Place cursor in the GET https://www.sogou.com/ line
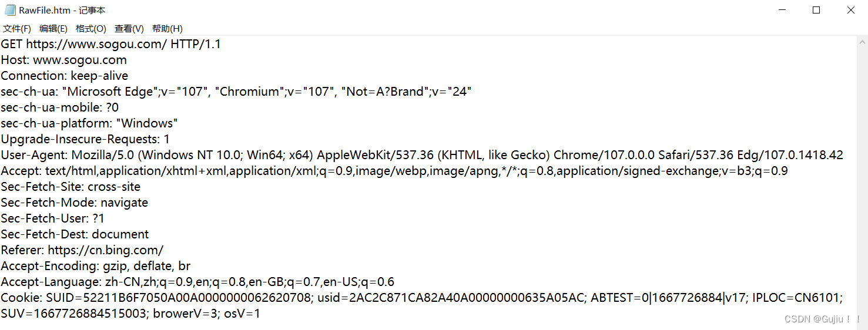Viewport: 868px width, 330px height. click(x=111, y=44)
